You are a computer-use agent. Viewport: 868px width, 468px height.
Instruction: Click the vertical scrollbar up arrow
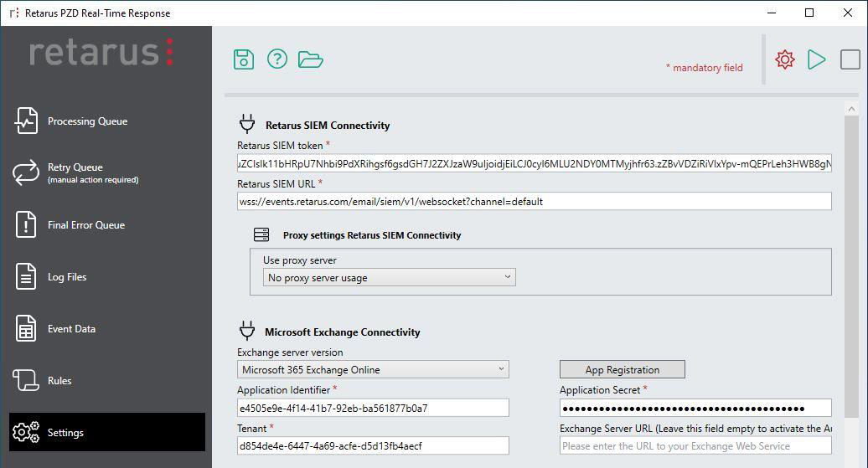(x=852, y=110)
